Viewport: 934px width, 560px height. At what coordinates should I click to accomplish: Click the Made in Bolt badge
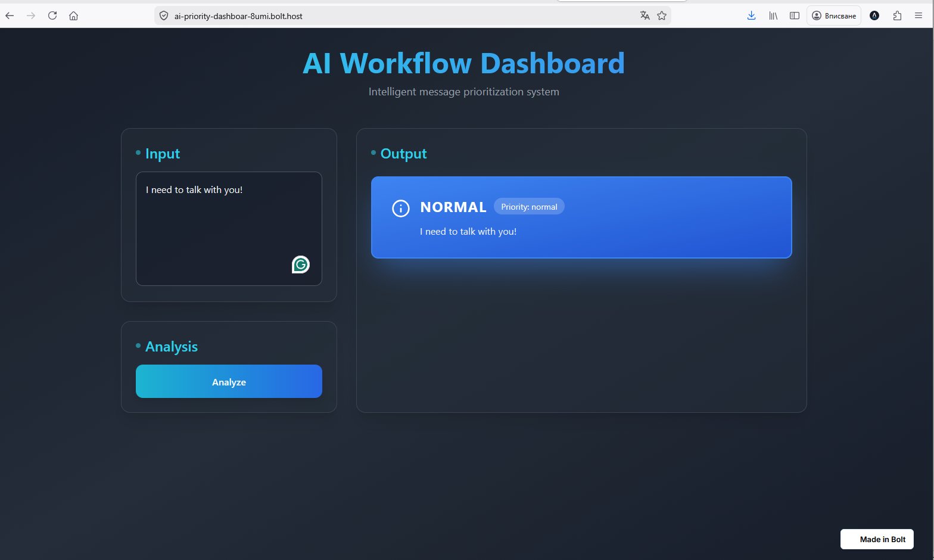pyautogui.click(x=877, y=539)
